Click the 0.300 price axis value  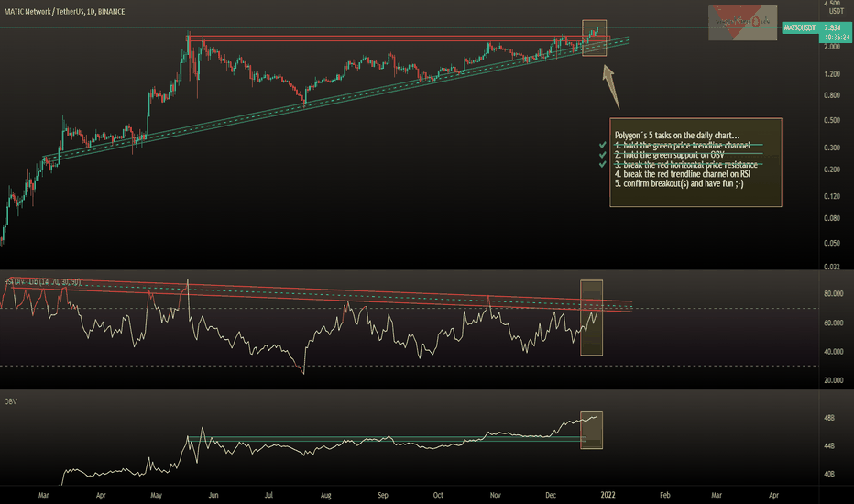832,148
